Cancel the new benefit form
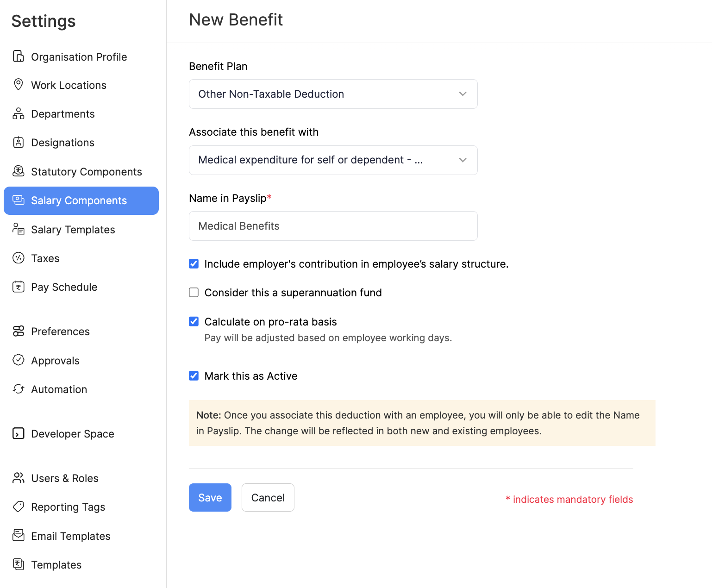Image resolution: width=712 pixels, height=588 pixels. pyautogui.click(x=268, y=498)
